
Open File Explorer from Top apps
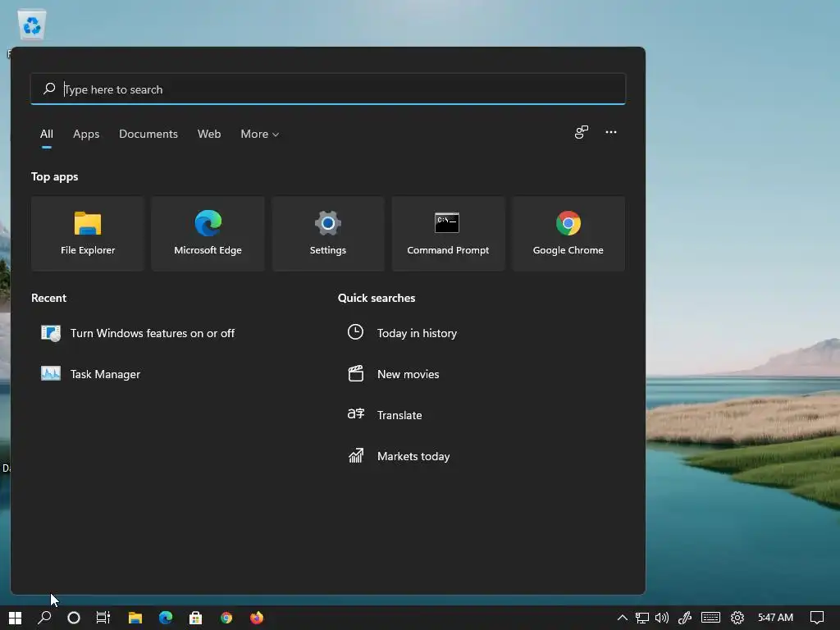click(x=87, y=234)
